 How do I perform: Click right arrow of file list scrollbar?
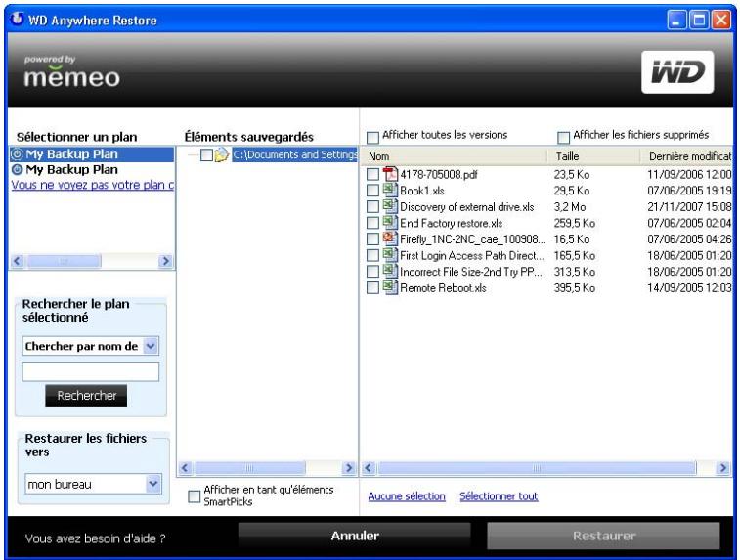click(x=722, y=468)
